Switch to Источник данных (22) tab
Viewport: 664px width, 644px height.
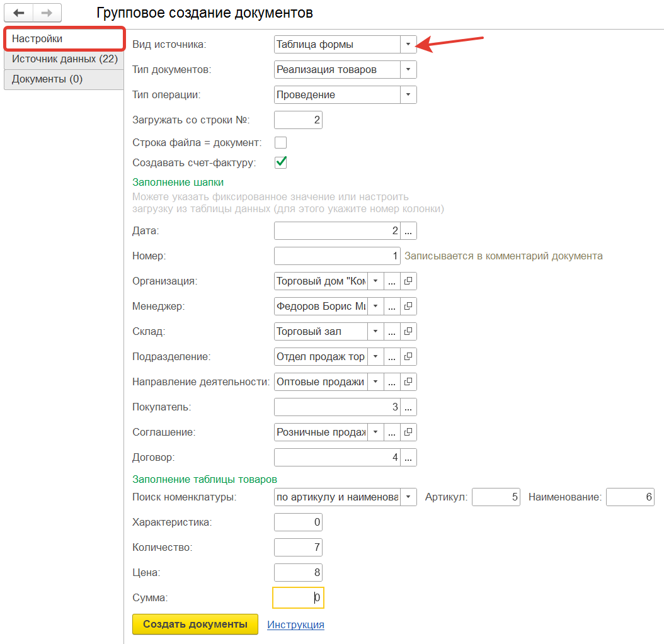[x=64, y=59]
